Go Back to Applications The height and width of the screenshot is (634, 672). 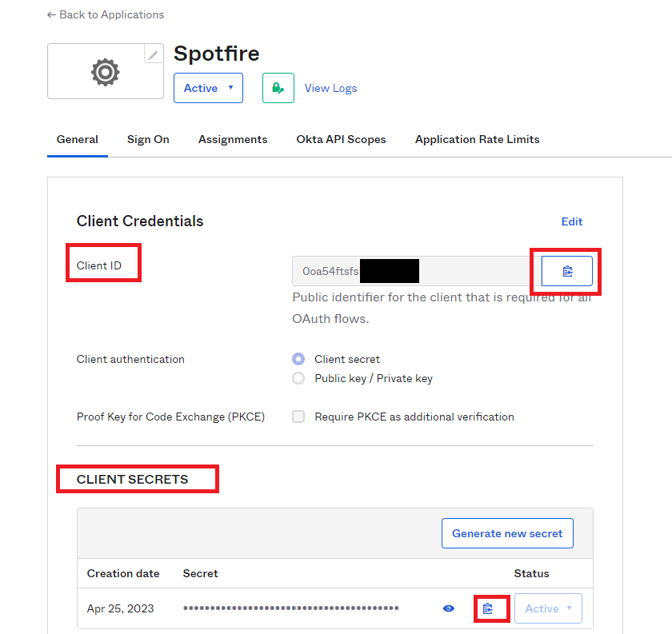tap(106, 14)
